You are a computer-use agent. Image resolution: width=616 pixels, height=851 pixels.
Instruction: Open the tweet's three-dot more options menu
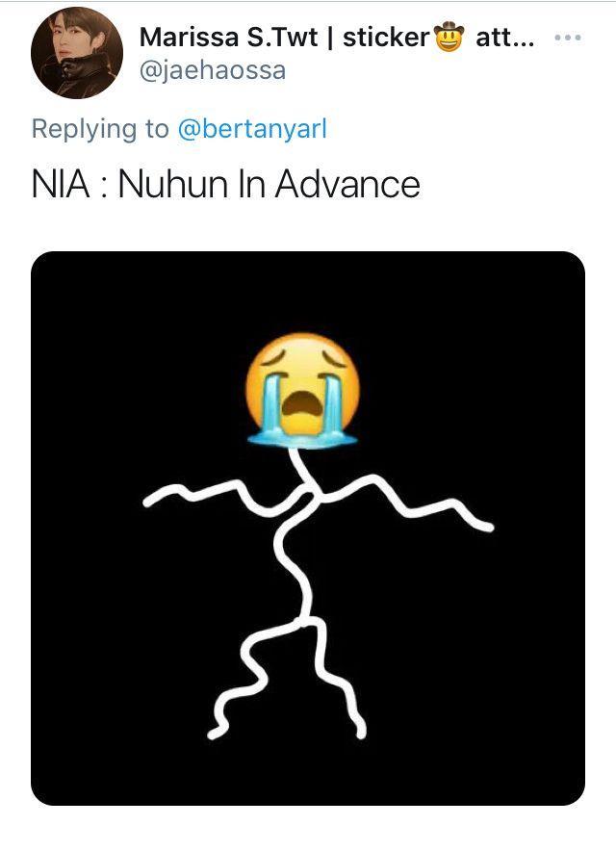pyautogui.click(x=568, y=38)
